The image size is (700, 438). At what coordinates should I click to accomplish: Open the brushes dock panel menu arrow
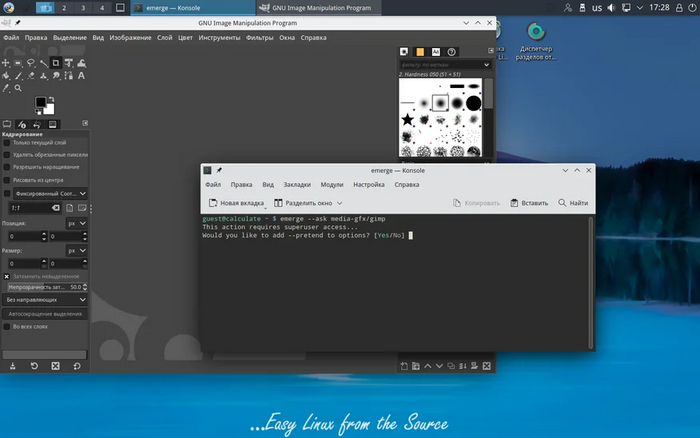click(491, 51)
